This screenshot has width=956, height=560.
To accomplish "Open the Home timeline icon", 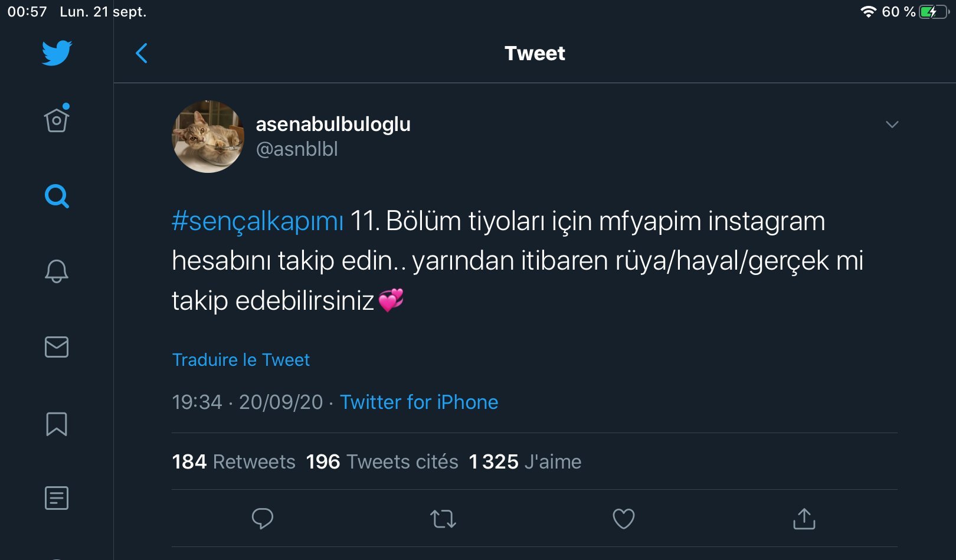I will [x=57, y=120].
